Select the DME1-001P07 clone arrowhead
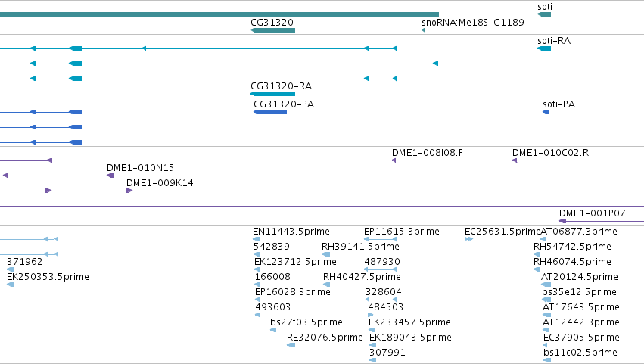This screenshot has height=364, width=644. pyautogui.click(x=563, y=221)
